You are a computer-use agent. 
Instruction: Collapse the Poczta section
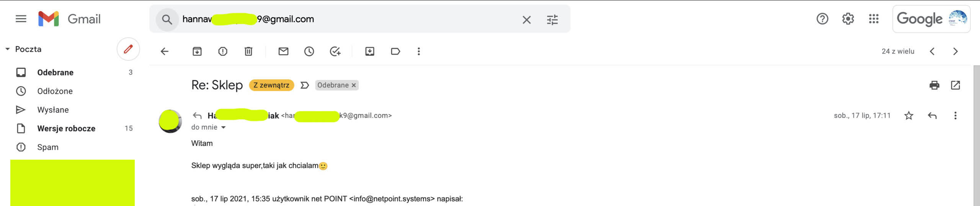click(7, 49)
